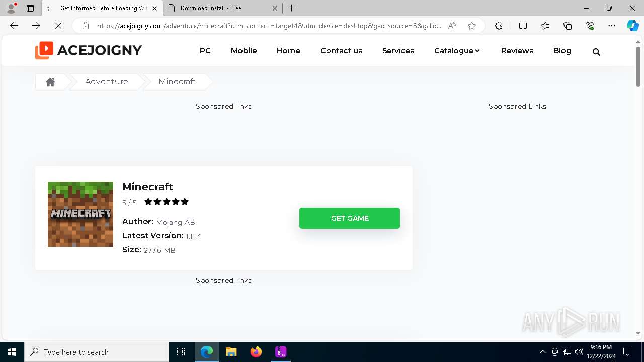644x362 pixels.
Task: Click the Minecraft game thumbnail
Action: [x=80, y=214]
